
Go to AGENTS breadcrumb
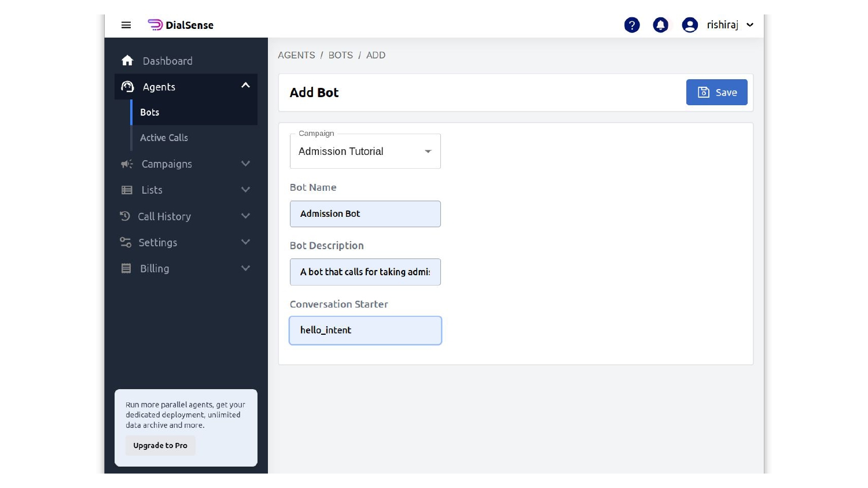coord(296,55)
